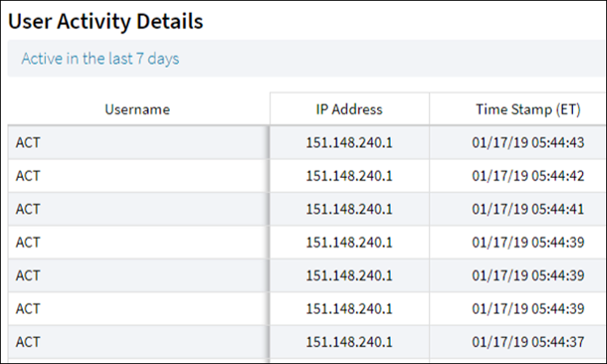Click the User Activity Details heading
Viewport: 607px width, 364px height.
pyautogui.click(x=105, y=22)
